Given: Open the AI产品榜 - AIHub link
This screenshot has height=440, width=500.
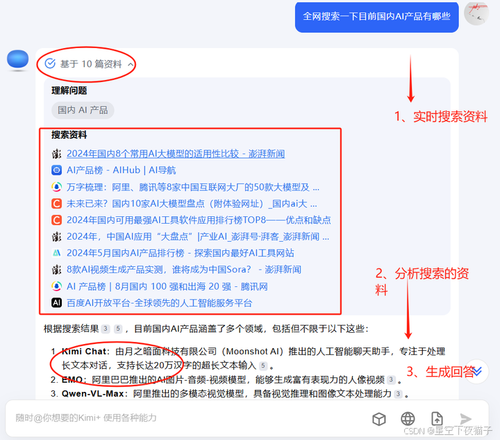Looking at the screenshot, I should [x=121, y=170].
